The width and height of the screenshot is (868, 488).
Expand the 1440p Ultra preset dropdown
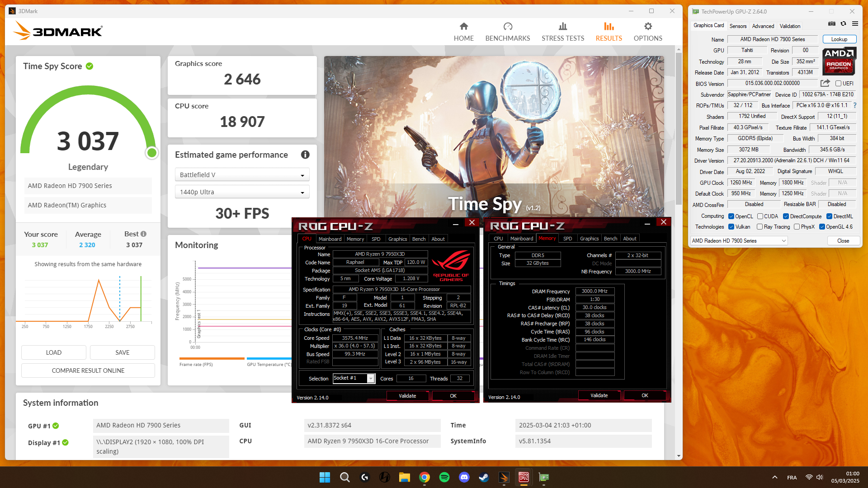pyautogui.click(x=242, y=192)
